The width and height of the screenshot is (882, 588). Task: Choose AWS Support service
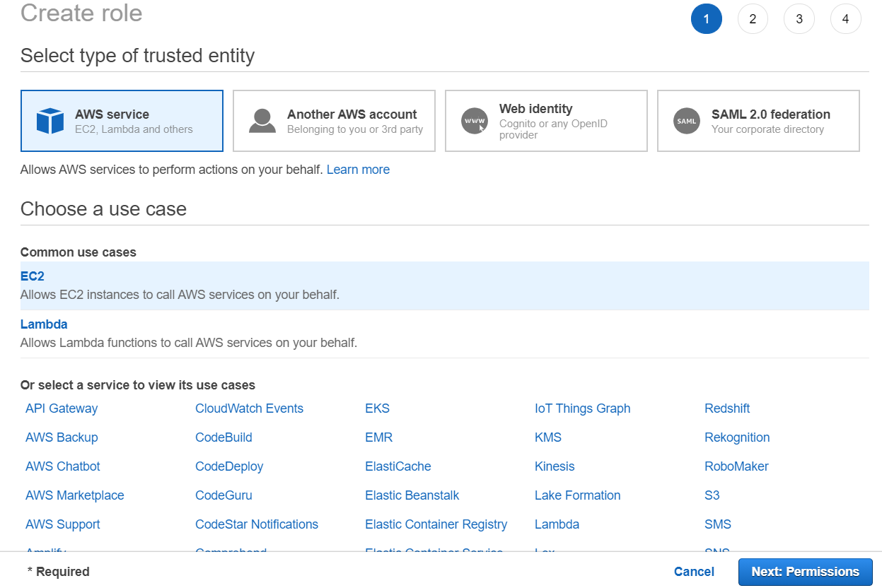click(x=63, y=524)
